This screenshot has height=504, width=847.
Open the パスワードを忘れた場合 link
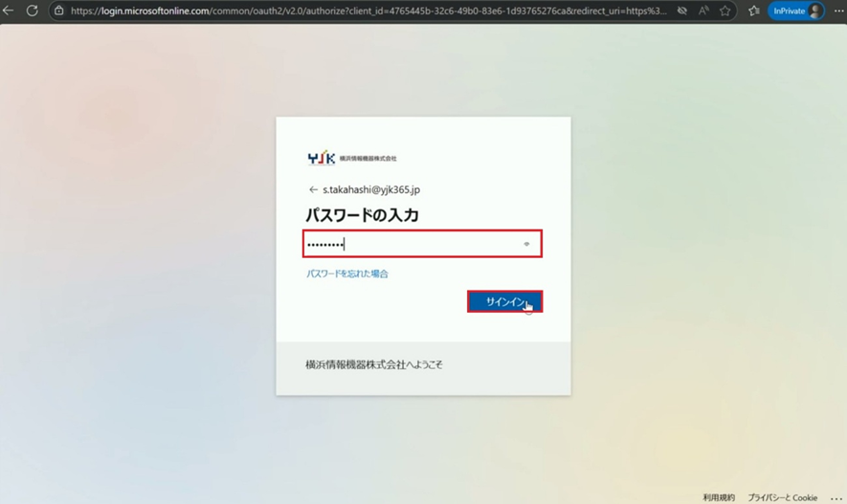(346, 274)
